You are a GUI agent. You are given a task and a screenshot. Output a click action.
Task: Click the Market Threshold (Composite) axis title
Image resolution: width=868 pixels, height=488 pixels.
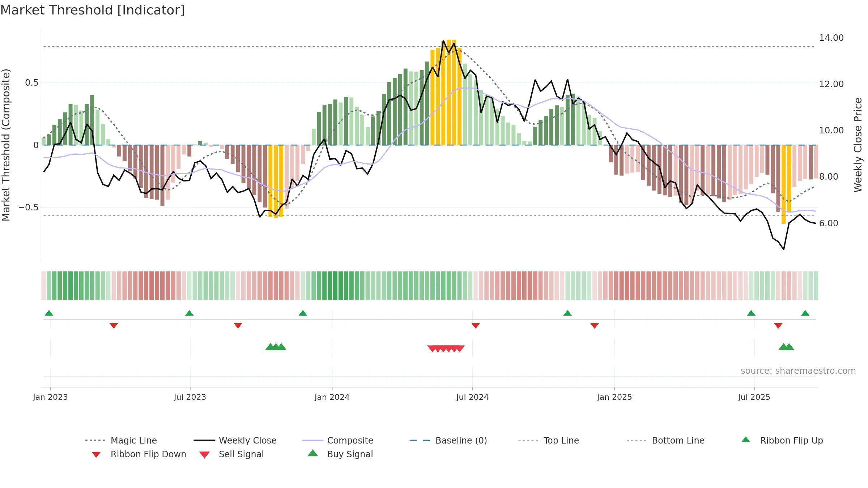coord(6,145)
